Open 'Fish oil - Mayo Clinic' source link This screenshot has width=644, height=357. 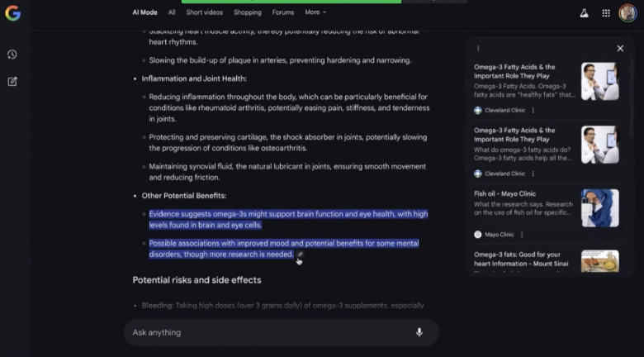click(x=504, y=193)
